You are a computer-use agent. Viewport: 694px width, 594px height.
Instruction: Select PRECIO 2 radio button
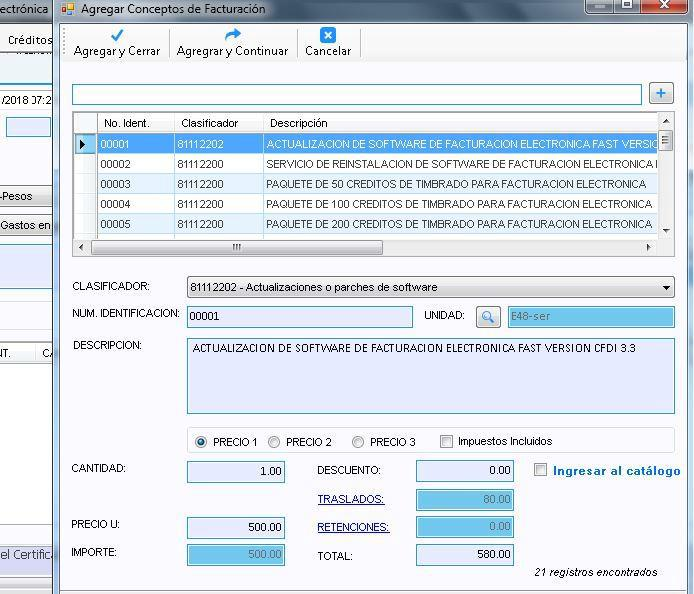[x=274, y=442]
